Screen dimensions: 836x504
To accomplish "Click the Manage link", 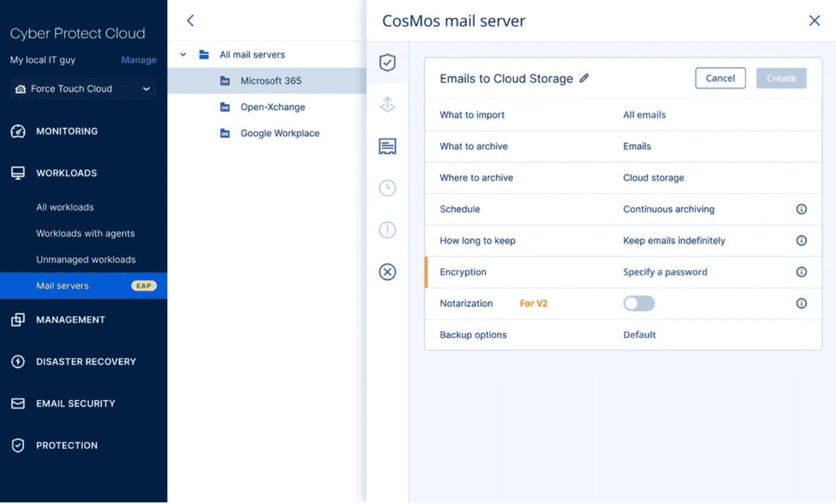I will [x=139, y=60].
